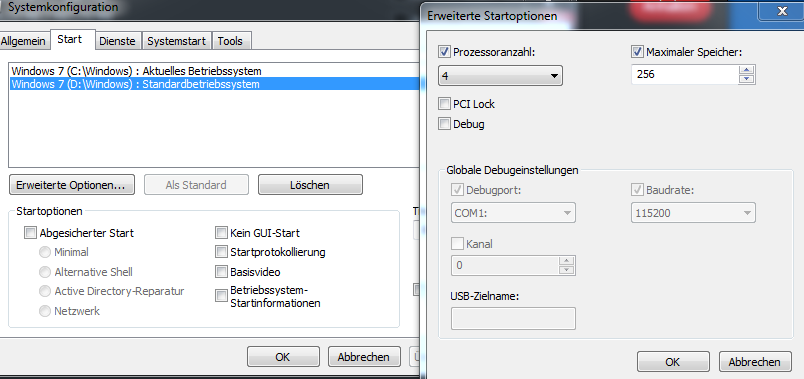Switch to the Allgemein tab
Image resolution: width=804 pixels, height=379 pixels.
click(x=25, y=42)
